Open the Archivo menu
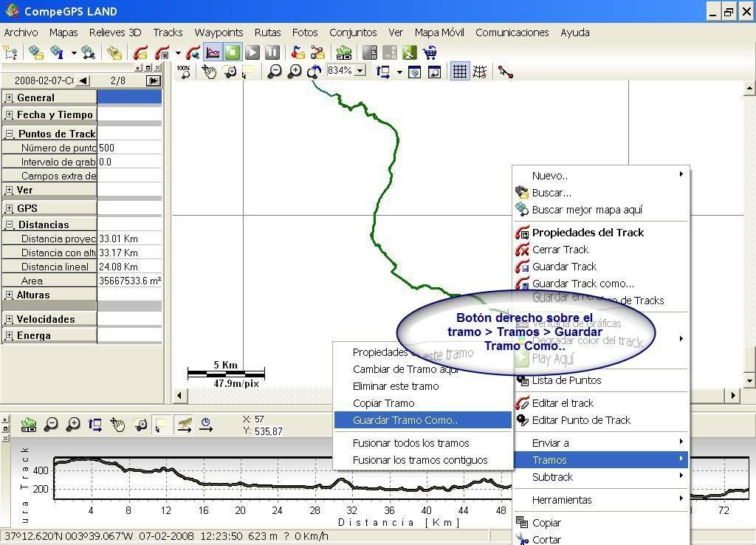The width and height of the screenshot is (756, 545). (x=21, y=32)
